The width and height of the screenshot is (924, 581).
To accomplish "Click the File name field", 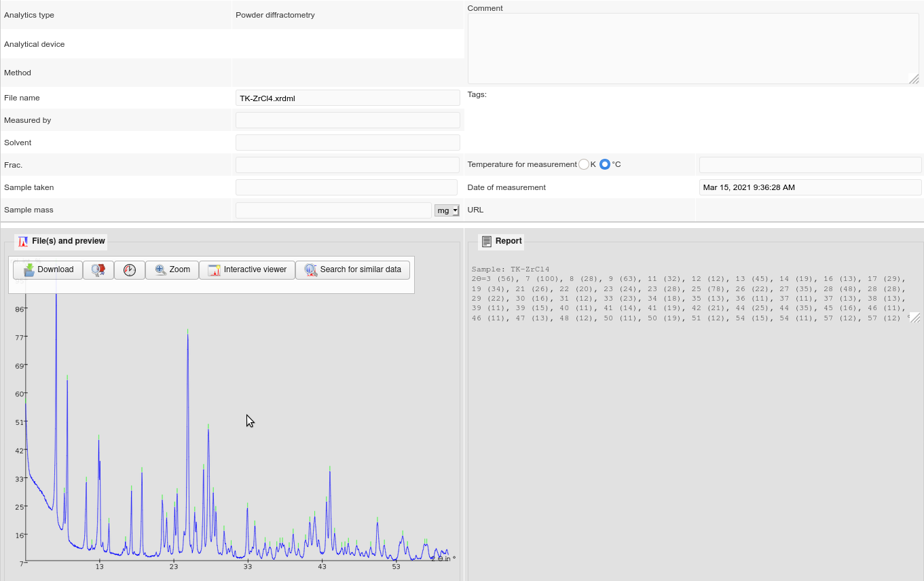I will click(x=348, y=98).
